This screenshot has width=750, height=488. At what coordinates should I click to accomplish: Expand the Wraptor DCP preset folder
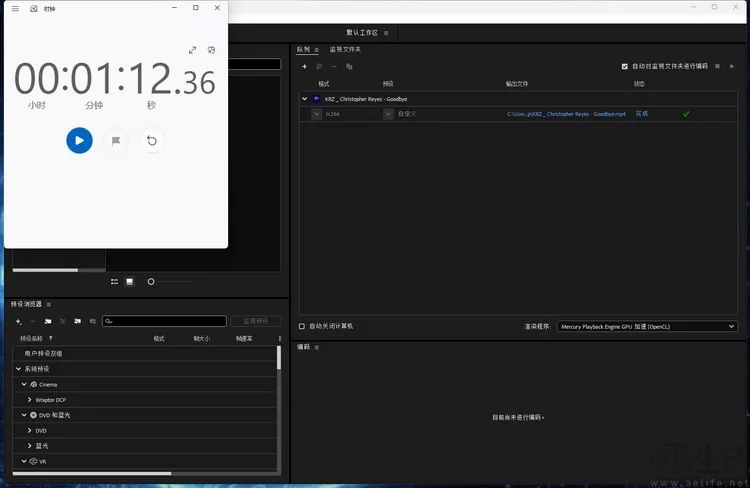29,399
